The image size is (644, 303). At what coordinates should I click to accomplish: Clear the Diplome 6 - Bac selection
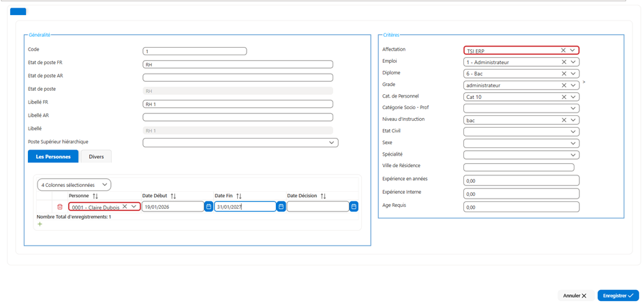(564, 74)
